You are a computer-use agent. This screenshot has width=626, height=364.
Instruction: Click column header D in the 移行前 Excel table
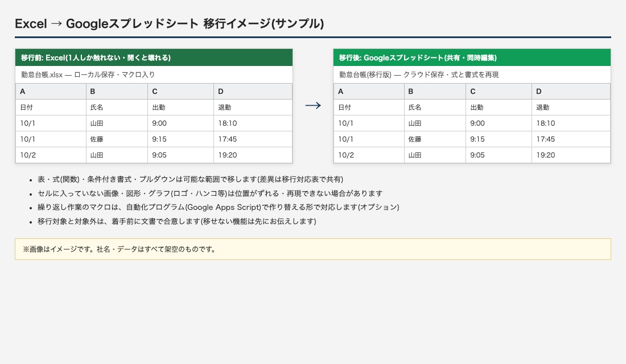253,92
